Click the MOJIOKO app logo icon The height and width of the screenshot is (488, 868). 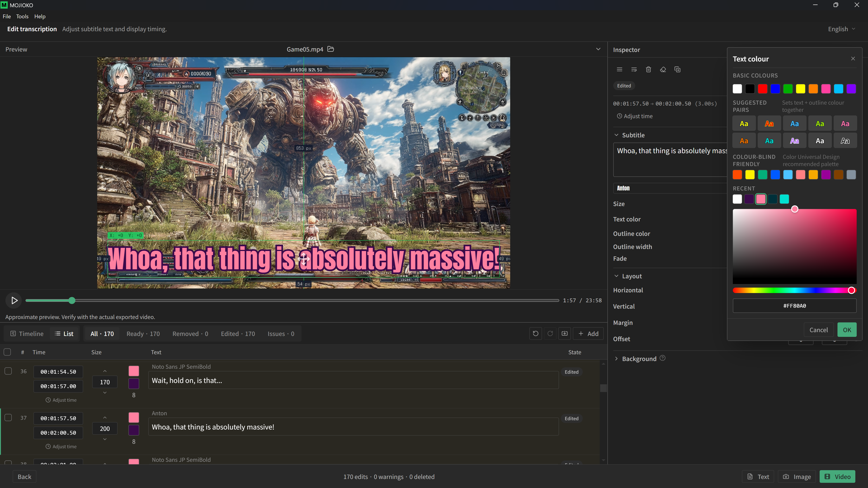(4, 5)
